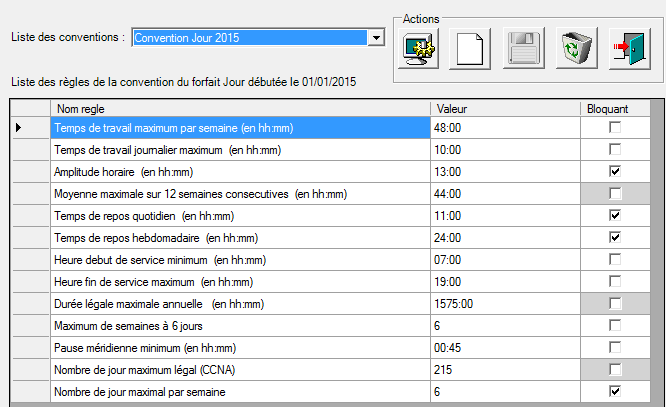Create a new convention with blank page icon

[x=472, y=49]
